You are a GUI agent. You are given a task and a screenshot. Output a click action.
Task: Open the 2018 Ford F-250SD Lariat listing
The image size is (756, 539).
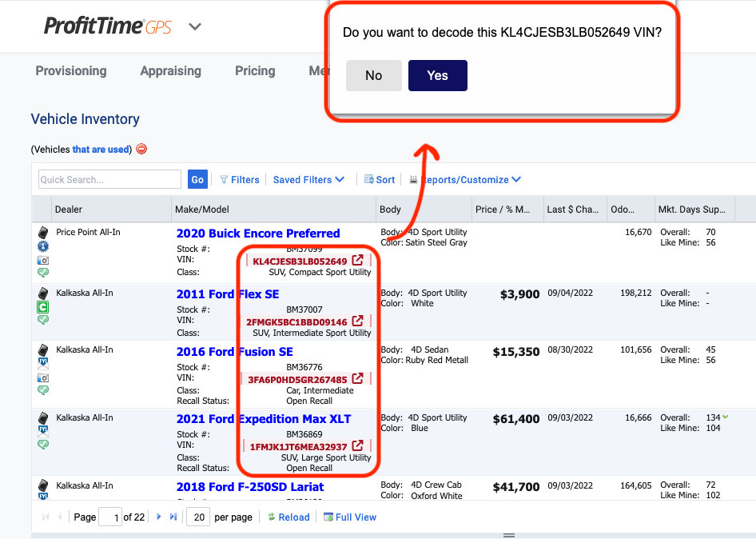click(250, 487)
